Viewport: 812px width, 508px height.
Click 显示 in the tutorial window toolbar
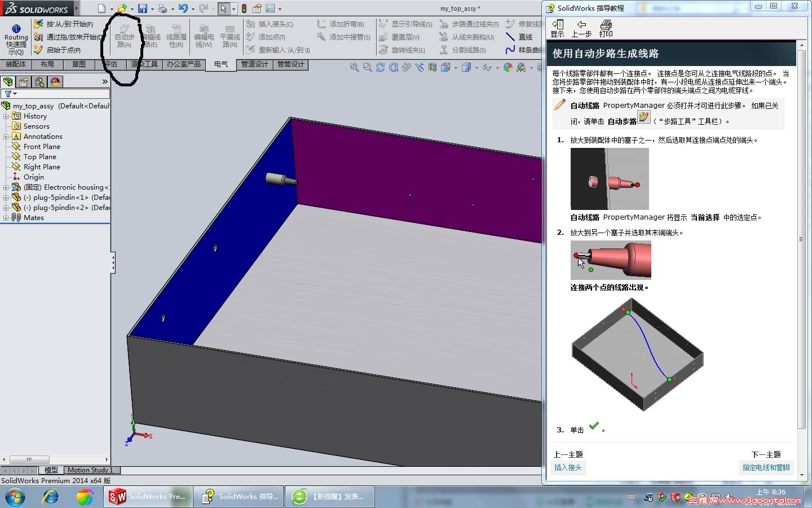coord(558,28)
